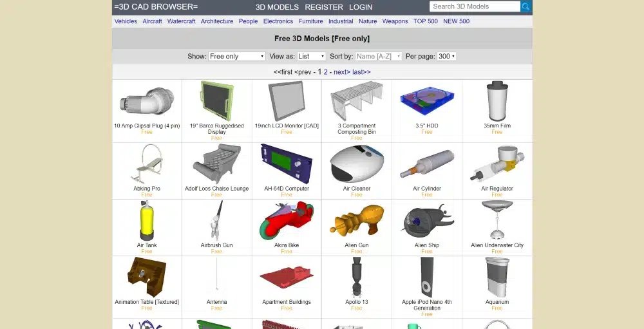The width and height of the screenshot is (644, 329).
Task: Open the 3.5" HDD model image
Action: 427,101
